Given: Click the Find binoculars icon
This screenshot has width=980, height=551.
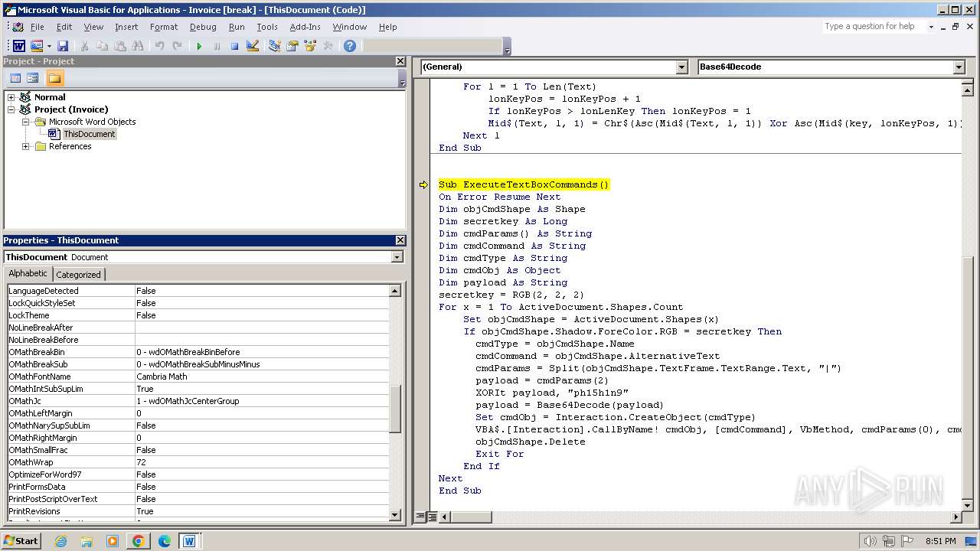Looking at the screenshot, I should pos(137,46).
